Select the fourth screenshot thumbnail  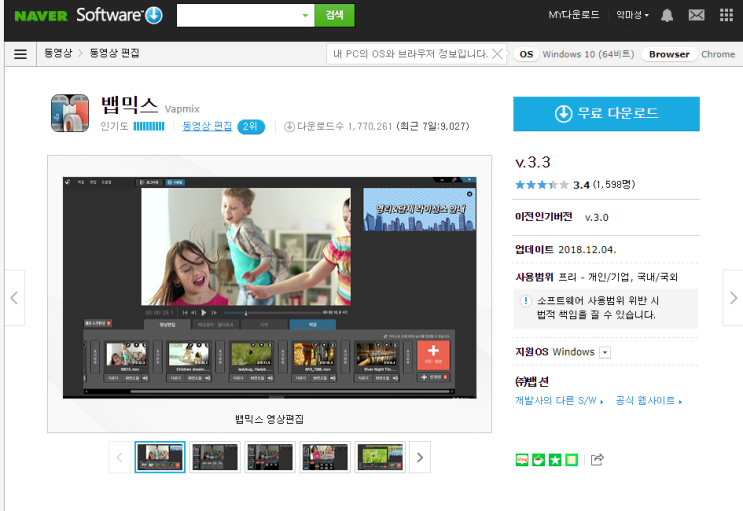[x=325, y=457]
